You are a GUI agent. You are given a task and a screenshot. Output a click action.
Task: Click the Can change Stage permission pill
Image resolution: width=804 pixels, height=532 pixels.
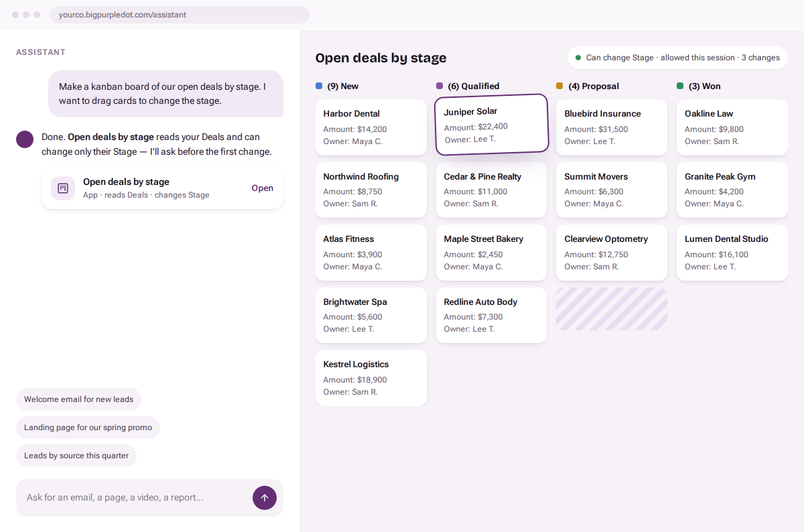[x=677, y=58]
